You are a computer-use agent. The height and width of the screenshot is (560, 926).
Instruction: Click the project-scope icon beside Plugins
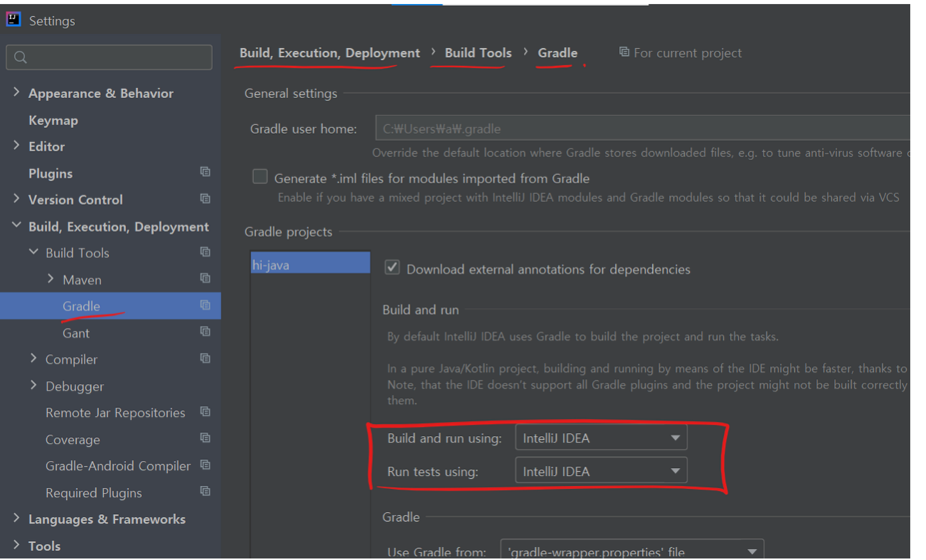click(x=205, y=172)
